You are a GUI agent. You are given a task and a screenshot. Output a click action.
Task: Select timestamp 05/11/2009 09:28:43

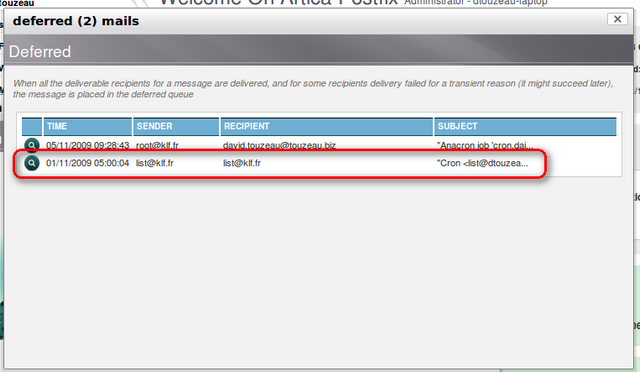pyautogui.click(x=87, y=145)
